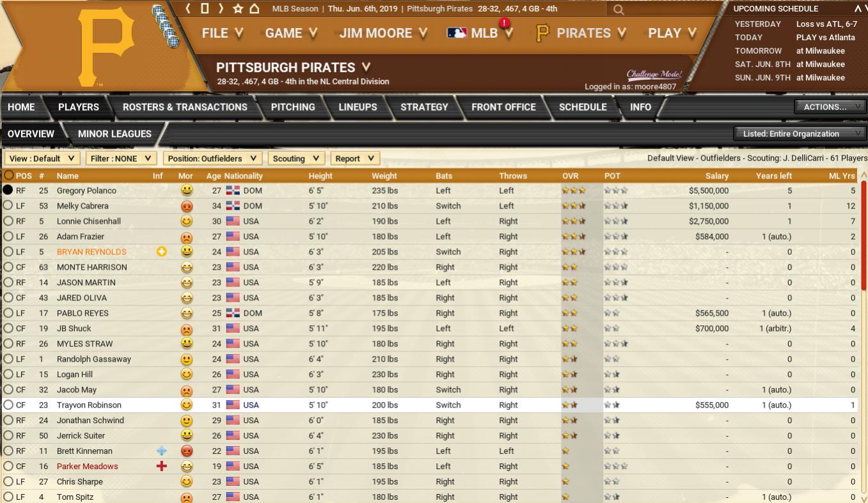Viewport: 868px width, 503px height.
Task: Open the Rosters & Transactions tab
Action: pyautogui.click(x=185, y=107)
